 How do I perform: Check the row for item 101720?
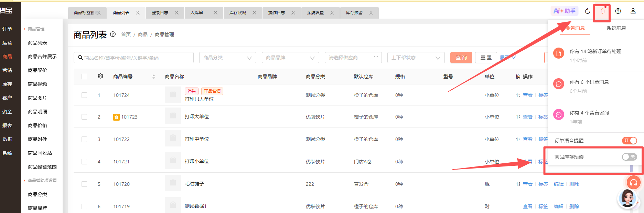point(84,184)
